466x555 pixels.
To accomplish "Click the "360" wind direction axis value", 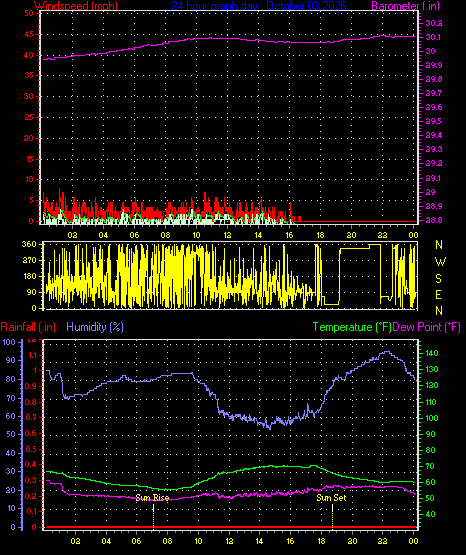I will [x=29, y=244].
